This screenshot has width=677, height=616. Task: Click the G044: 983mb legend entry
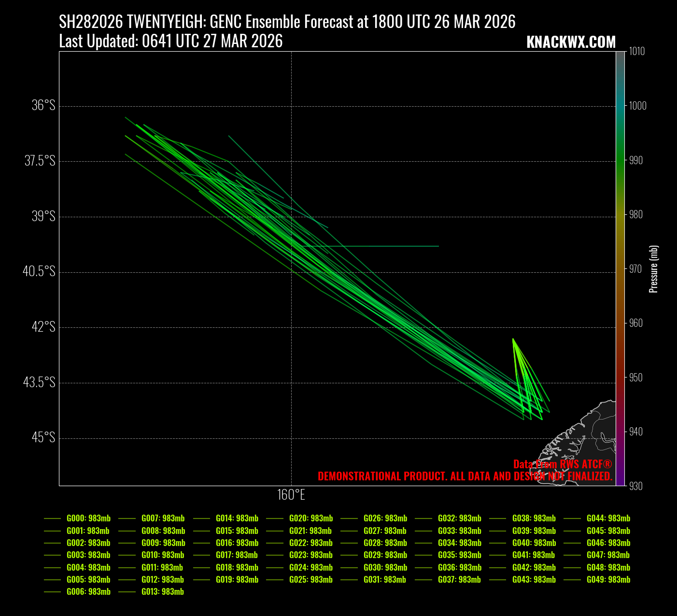click(608, 518)
